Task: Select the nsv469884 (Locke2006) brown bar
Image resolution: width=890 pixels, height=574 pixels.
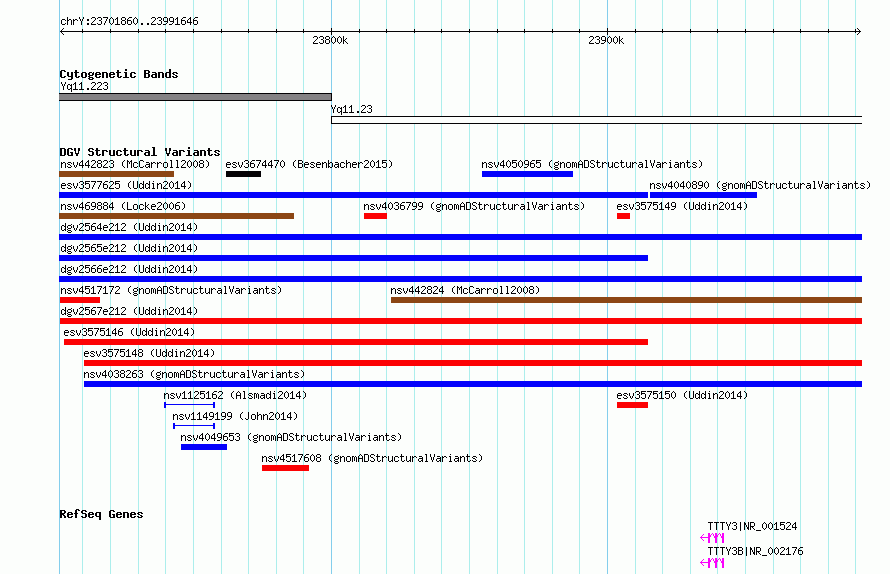Action: [177, 216]
